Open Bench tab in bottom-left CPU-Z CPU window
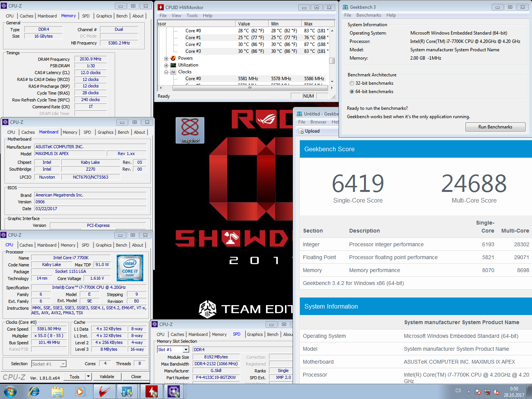 [x=122, y=245]
